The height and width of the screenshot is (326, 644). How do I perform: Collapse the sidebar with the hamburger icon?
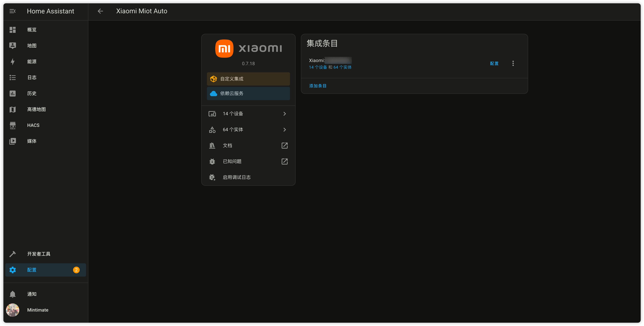[x=12, y=11]
